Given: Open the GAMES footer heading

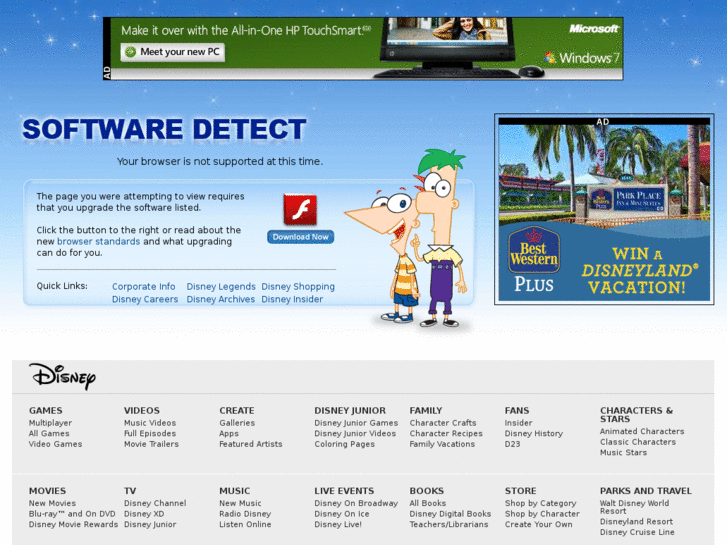Looking at the screenshot, I should [x=45, y=410].
